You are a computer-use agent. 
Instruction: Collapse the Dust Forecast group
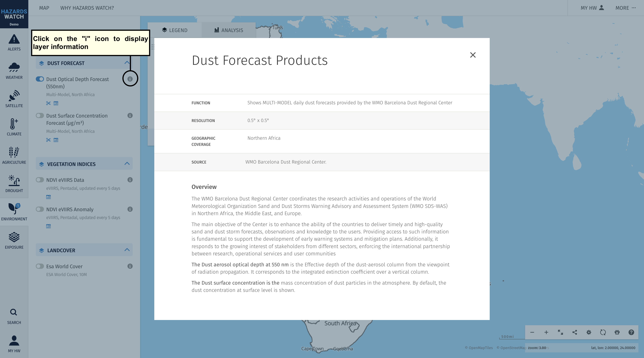click(127, 63)
